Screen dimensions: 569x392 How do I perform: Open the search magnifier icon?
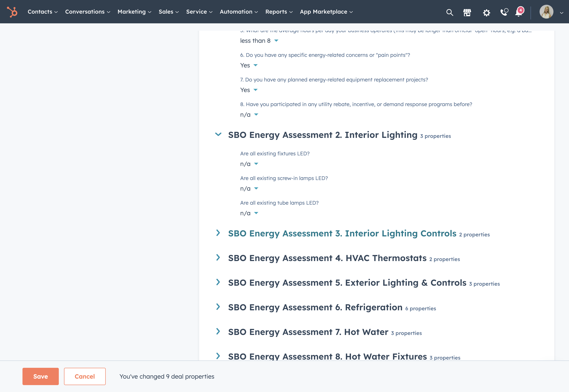pos(450,12)
